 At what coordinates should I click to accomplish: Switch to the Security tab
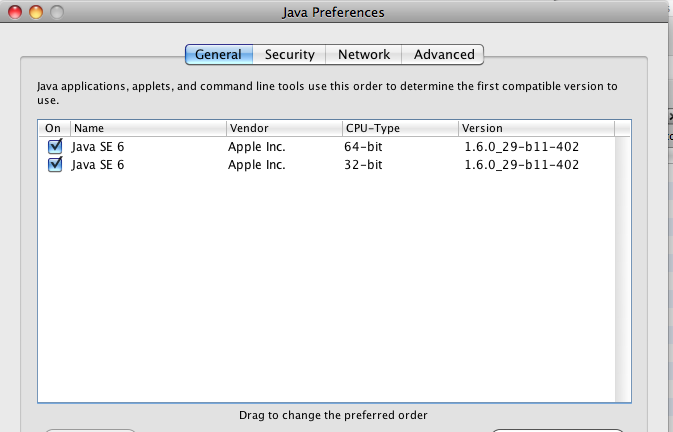click(289, 54)
